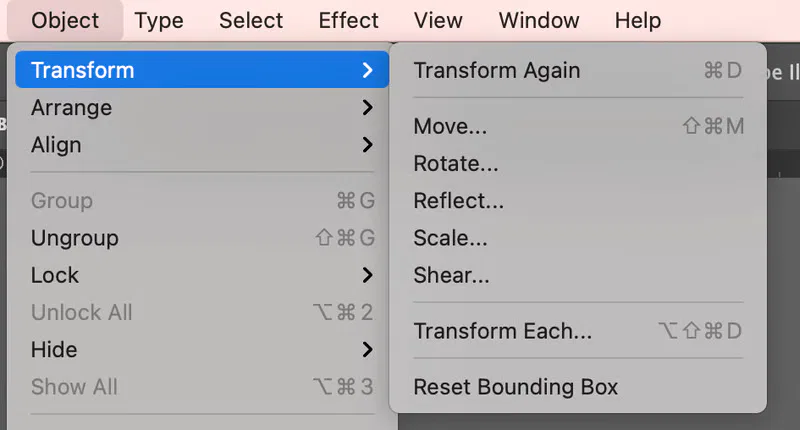Screen dimensions: 800x430
Task: Choose Transform Again from the submenu
Action: (x=578, y=70)
